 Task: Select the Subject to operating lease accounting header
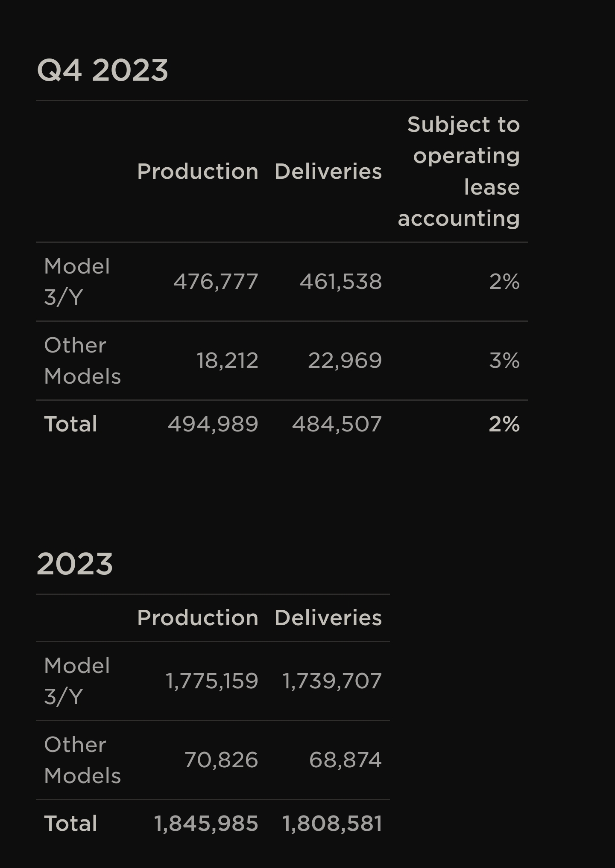point(459,171)
